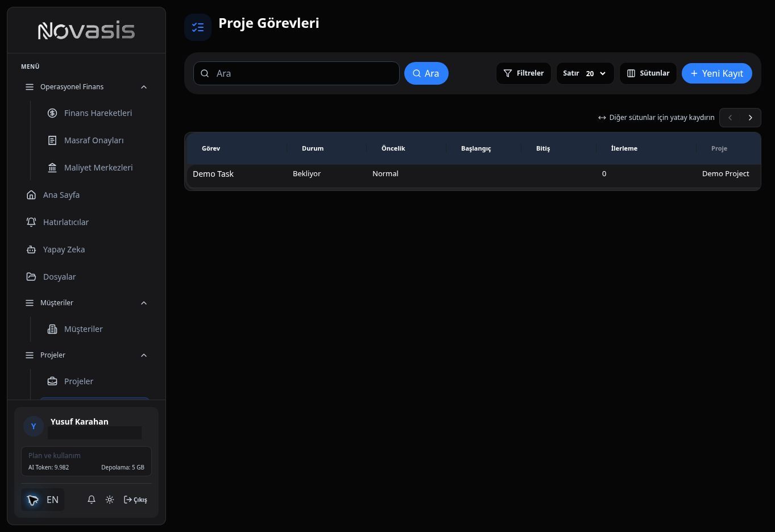Viewport: 775px width, 532px height.
Task: Open the Projeler sub-item with briefcase icon
Action: (x=94, y=381)
